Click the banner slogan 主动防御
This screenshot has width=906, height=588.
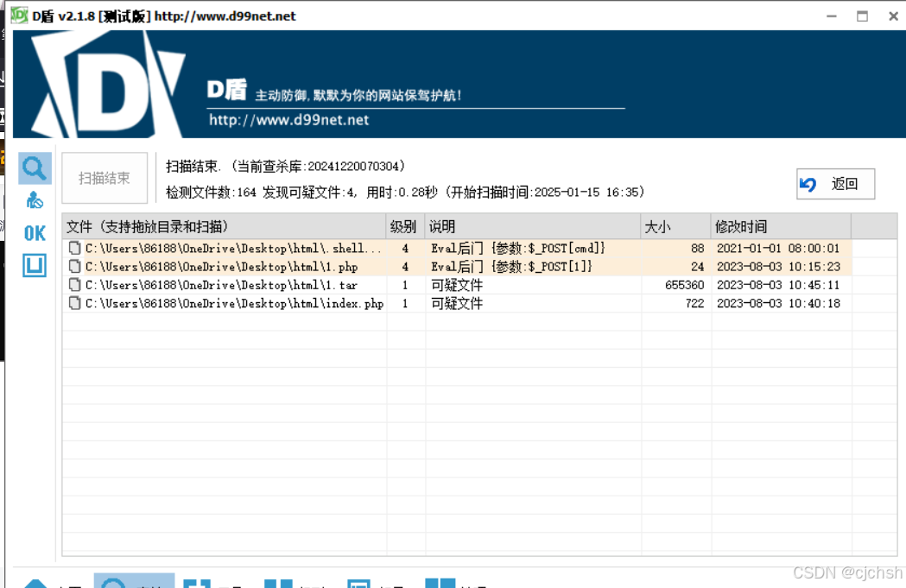pos(358,95)
